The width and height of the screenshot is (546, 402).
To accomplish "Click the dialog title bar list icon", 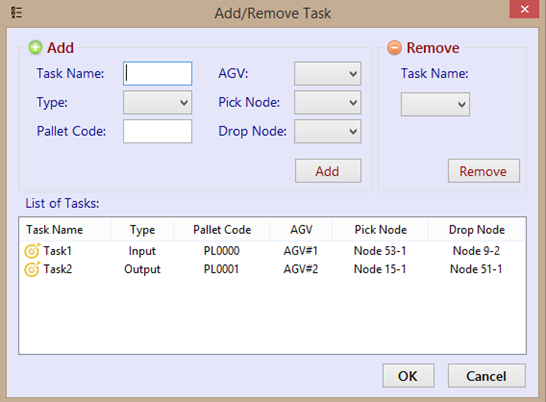I will [16, 13].
